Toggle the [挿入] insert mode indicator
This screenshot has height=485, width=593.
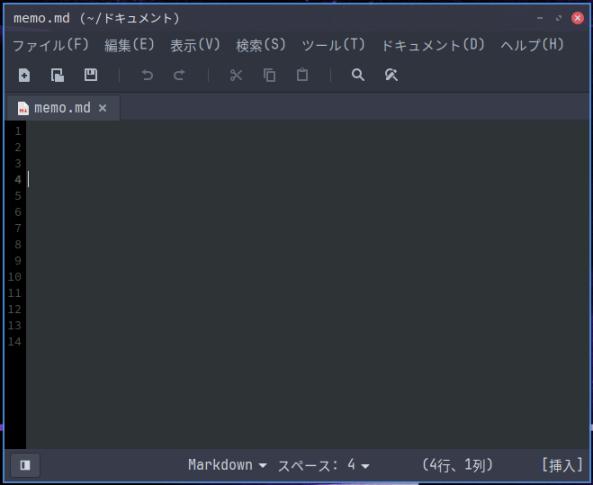[562, 465]
